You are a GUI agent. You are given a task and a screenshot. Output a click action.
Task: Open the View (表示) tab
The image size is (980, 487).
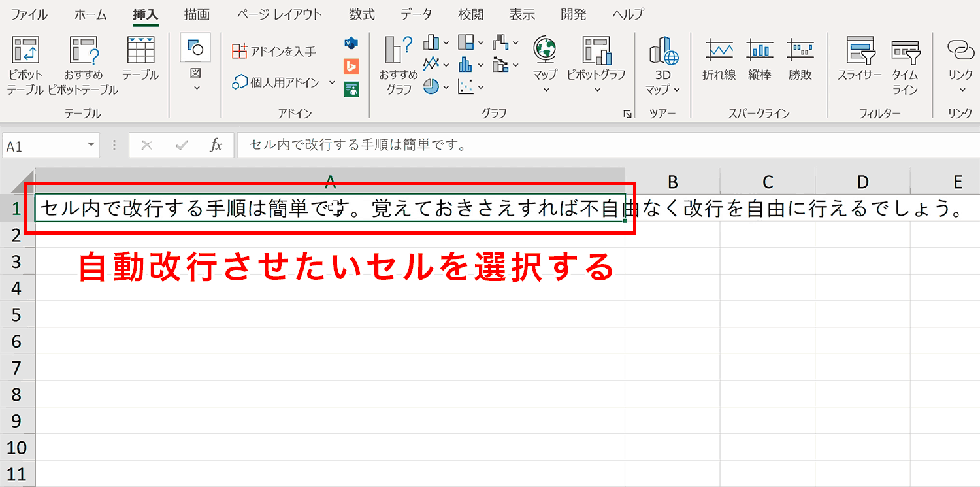[522, 14]
